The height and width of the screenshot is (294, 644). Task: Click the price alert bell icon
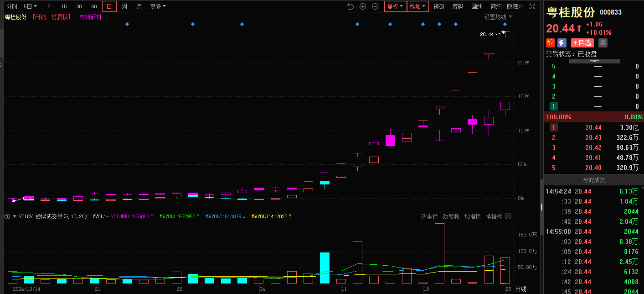[603, 43]
